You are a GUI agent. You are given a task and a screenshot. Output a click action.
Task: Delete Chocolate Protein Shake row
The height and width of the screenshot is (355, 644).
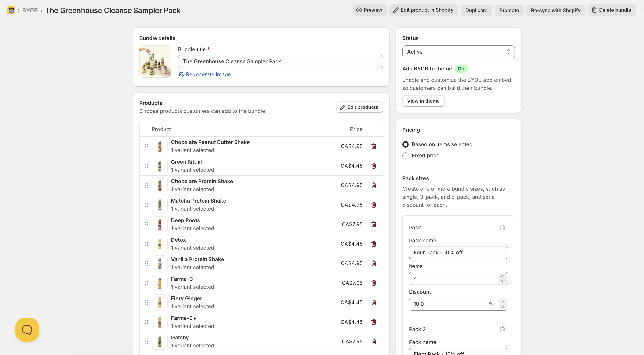point(374,185)
